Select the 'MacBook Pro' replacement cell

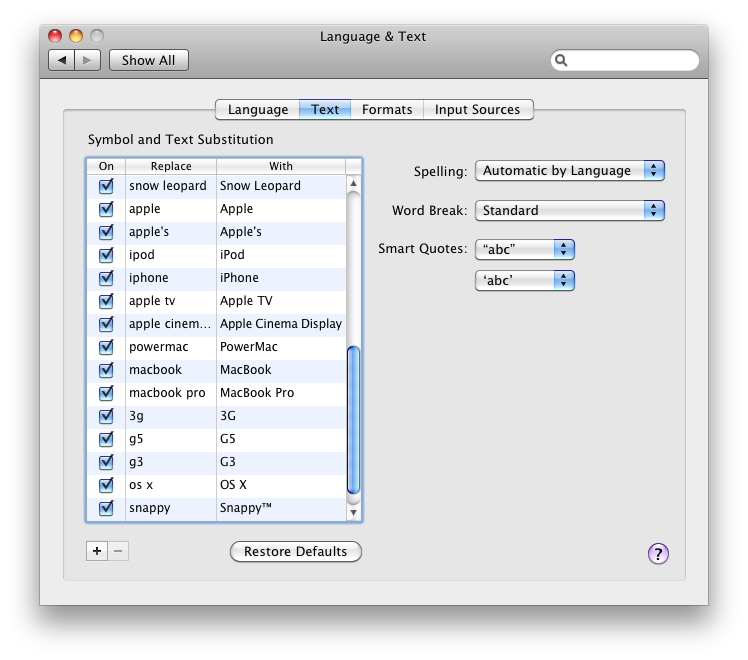click(281, 392)
